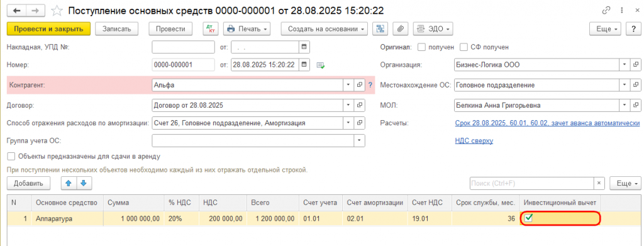The width and height of the screenshot is (644, 246).
Task: Open Организация Бизнес-Логика record
Action: 636,64
